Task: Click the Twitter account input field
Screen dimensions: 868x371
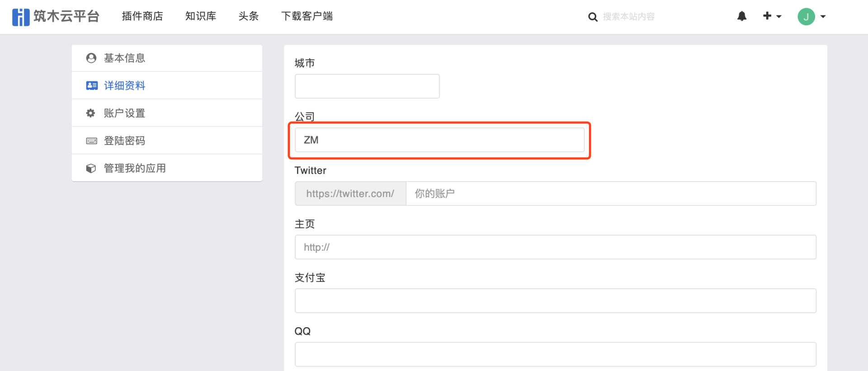Action: pyautogui.click(x=611, y=194)
